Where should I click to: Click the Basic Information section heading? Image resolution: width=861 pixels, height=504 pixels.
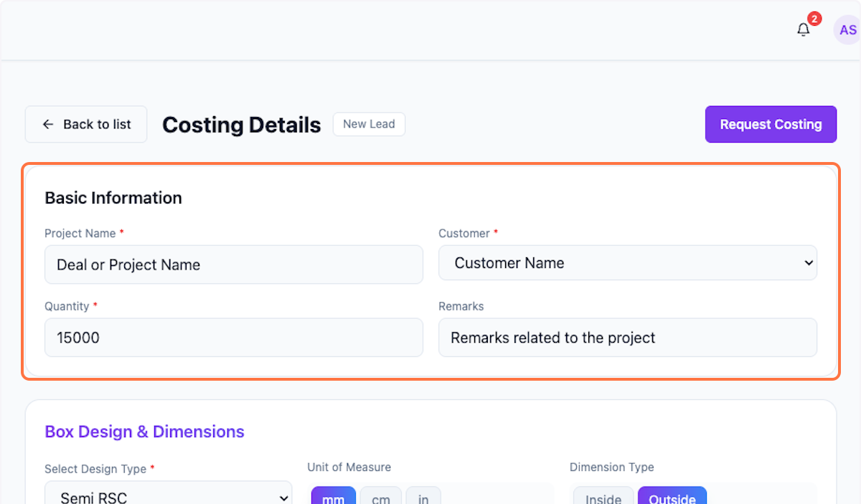[x=113, y=198]
